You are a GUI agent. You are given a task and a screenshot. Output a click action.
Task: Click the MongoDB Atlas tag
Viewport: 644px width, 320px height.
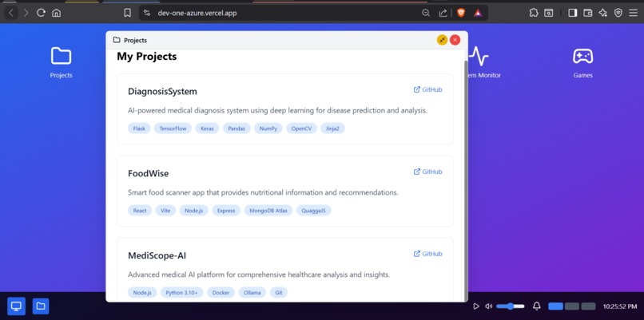[x=268, y=211]
